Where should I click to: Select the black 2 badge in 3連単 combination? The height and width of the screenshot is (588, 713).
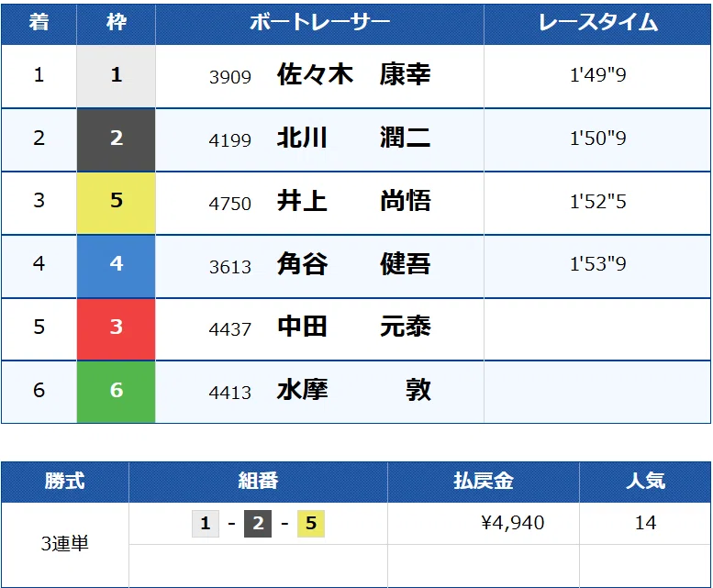[258, 524]
